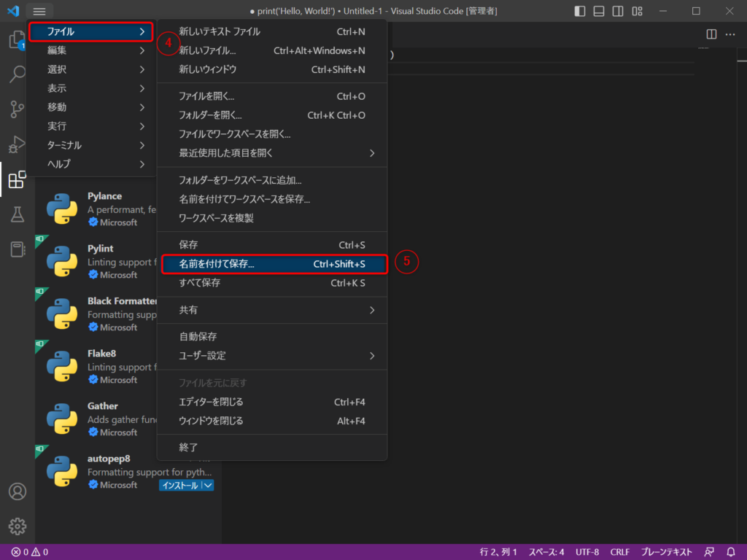Choose 新しいウィンドウ menu entry
The height and width of the screenshot is (560, 747).
pyautogui.click(x=272, y=69)
